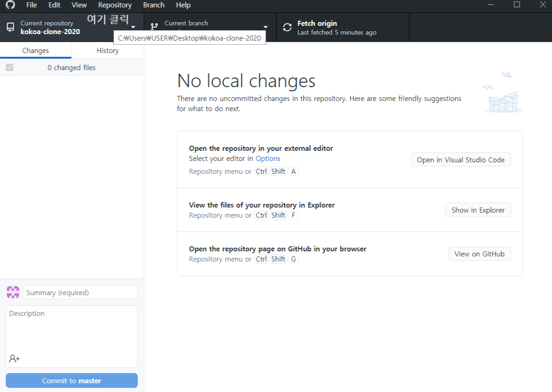Open the File menu
Image resolution: width=552 pixels, height=392 pixels.
[x=31, y=5]
